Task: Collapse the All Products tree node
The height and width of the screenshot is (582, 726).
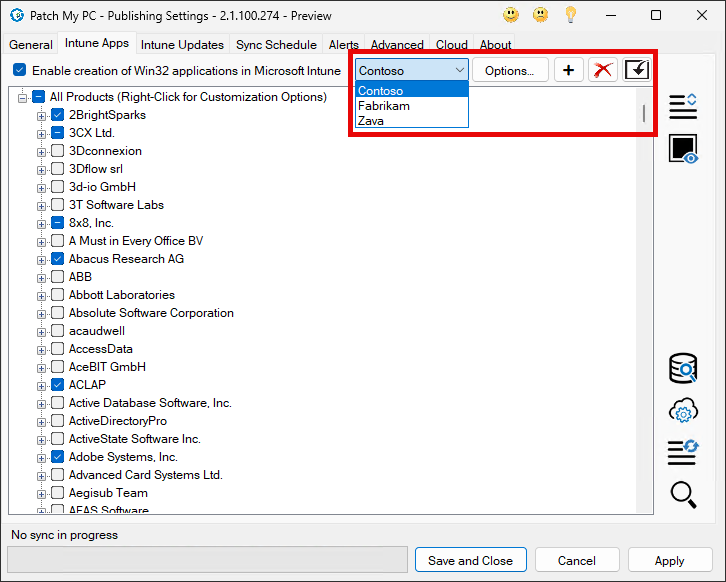Action: click(x=22, y=98)
